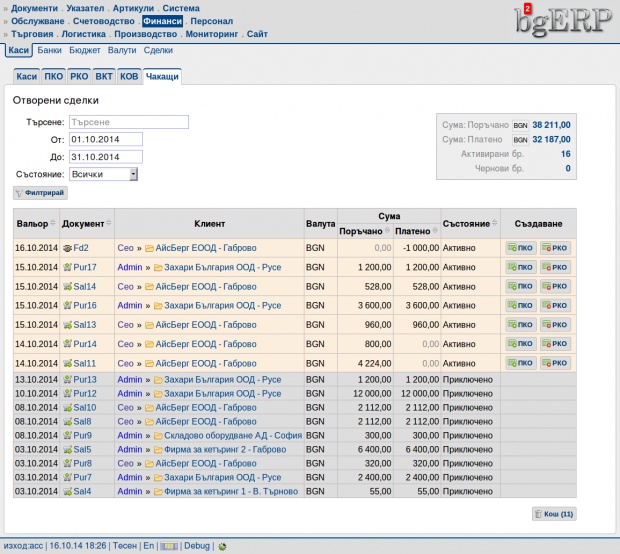620x554 pixels.
Task: Click the Debug link in the status bar
Action: (x=197, y=546)
